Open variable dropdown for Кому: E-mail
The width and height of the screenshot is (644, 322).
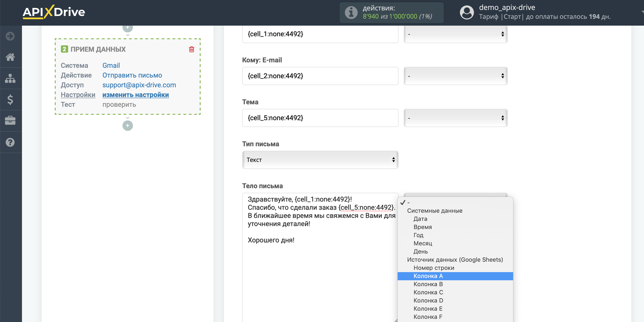(x=456, y=76)
